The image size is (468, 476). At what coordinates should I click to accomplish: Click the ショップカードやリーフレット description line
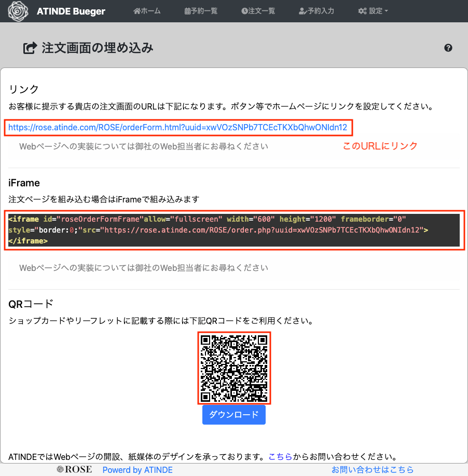[x=161, y=321]
